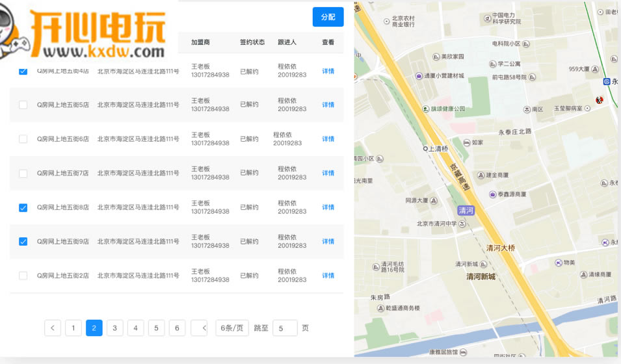Go to page 6 in pagination
Viewport: 621px width, 364px height.
point(177,328)
